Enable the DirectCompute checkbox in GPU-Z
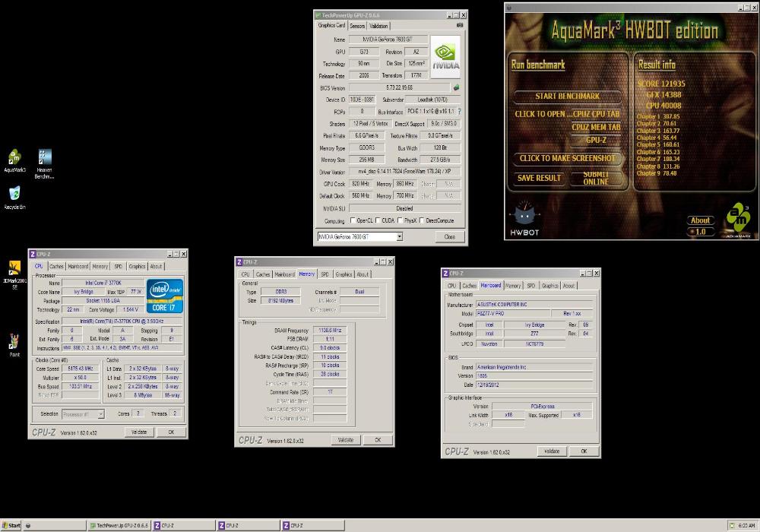 pyautogui.click(x=422, y=220)
